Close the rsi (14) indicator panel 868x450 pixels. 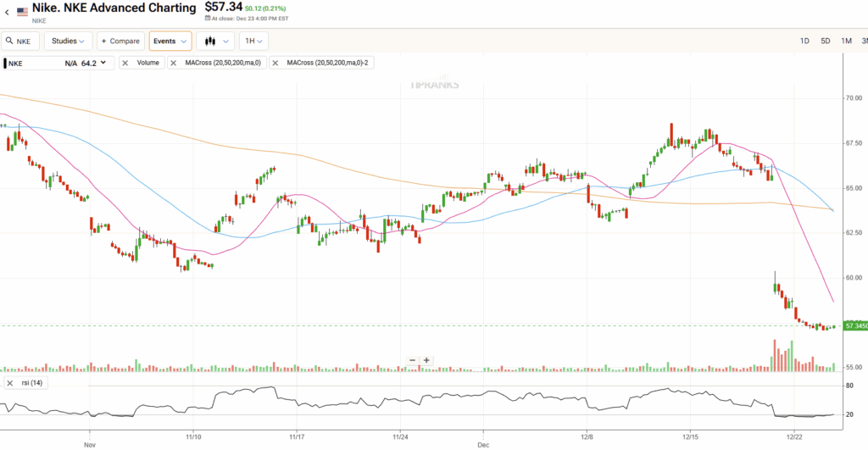[x=9, y=383]
